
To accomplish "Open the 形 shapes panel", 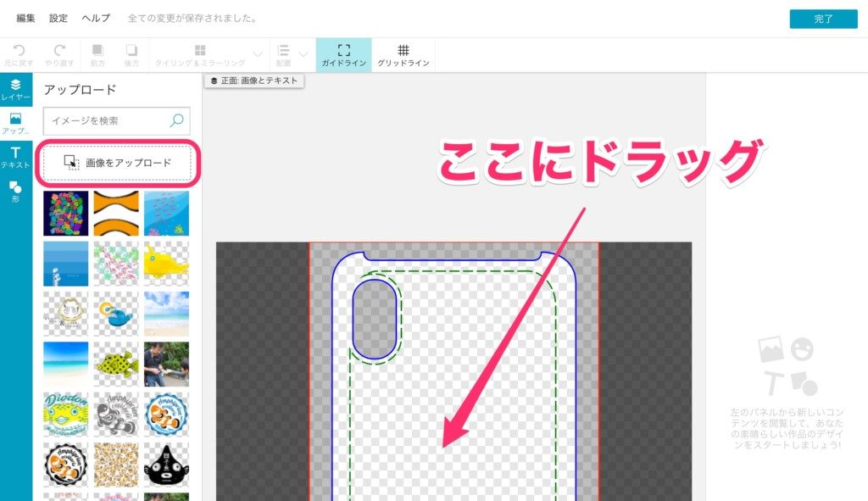I will coord(15,192).
